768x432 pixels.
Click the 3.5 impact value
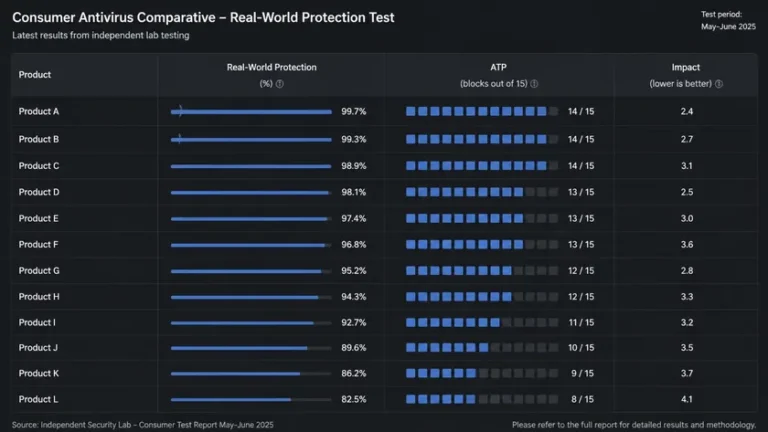tap(687, 348)
